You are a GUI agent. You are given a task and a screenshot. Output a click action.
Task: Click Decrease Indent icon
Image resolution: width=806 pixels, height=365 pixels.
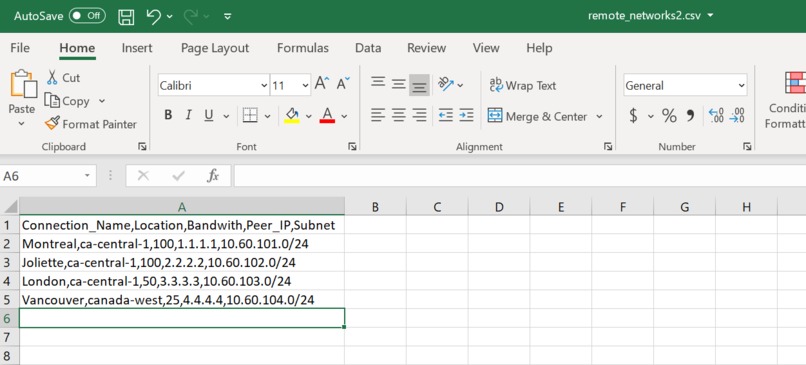tap(446, 115)
